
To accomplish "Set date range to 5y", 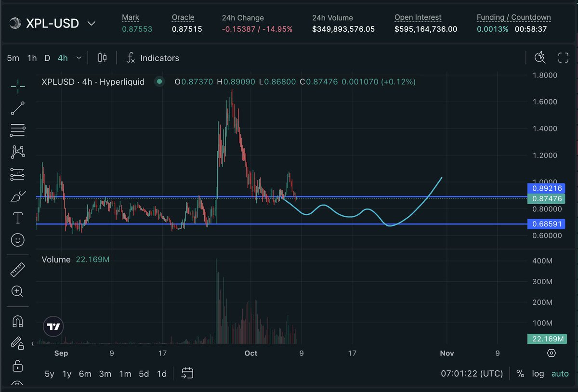I will pyautogui.click(x=49, y=374).
